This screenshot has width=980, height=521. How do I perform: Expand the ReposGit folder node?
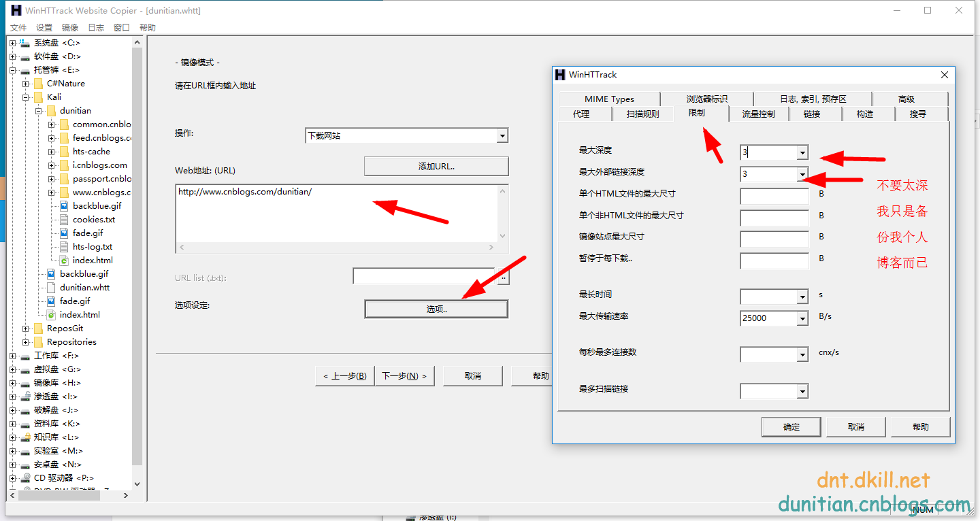click(25, 329)
